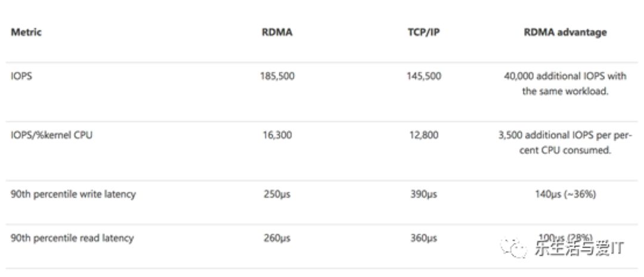Click the RDMA advantage column header
Viewport: 644px width, 277px height.
[x=565, y=33]
